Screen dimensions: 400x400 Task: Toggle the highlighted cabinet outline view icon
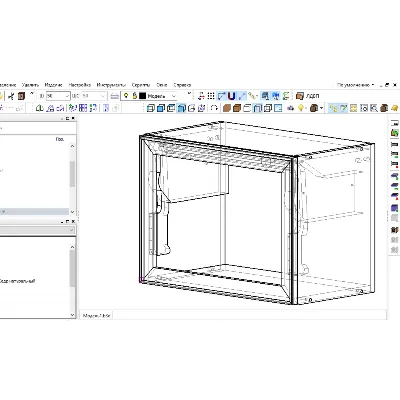pyautogui.click(x=257, y=108)
